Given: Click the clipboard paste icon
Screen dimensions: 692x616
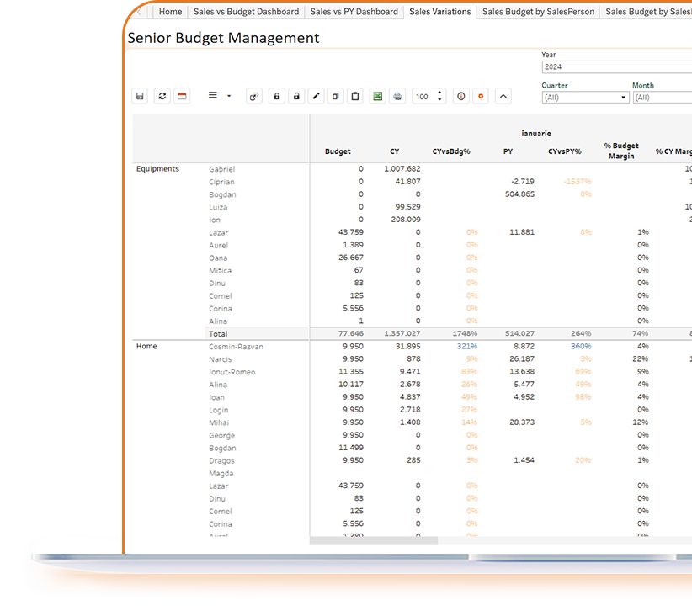Looking at the screenshot, I should 355,97.
